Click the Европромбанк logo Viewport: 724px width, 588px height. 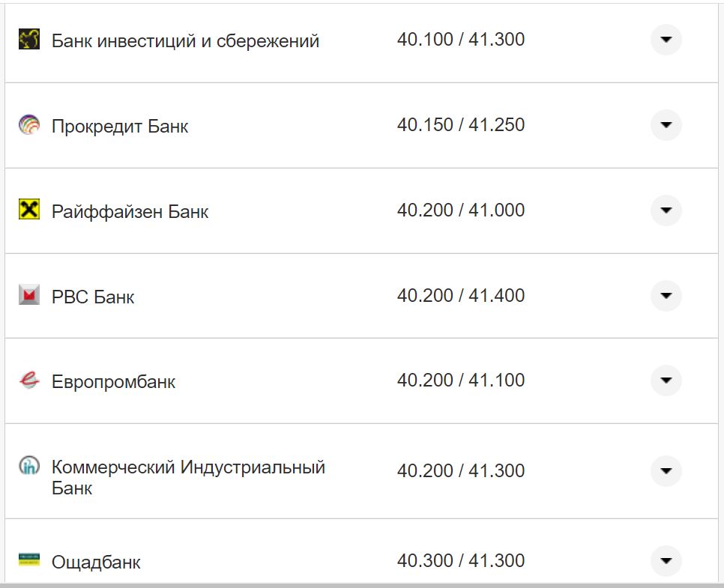click(28, 381)
